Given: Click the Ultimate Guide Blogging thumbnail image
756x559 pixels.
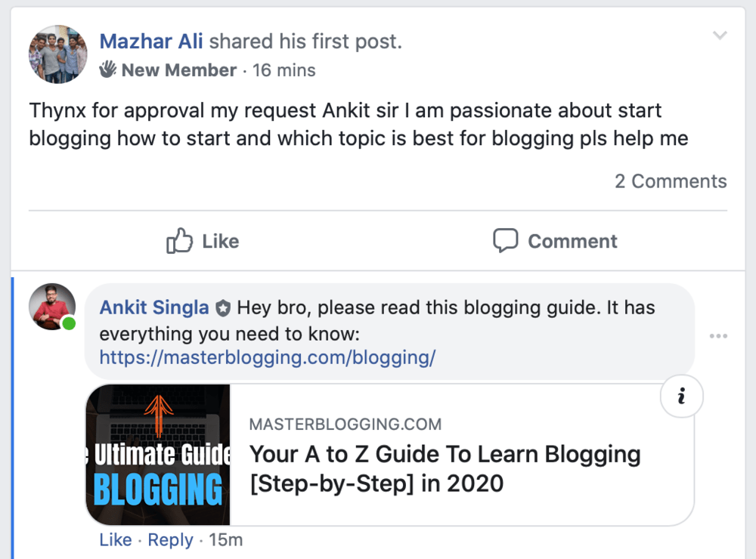Looking at the screenshot, I should coord(159,454).
